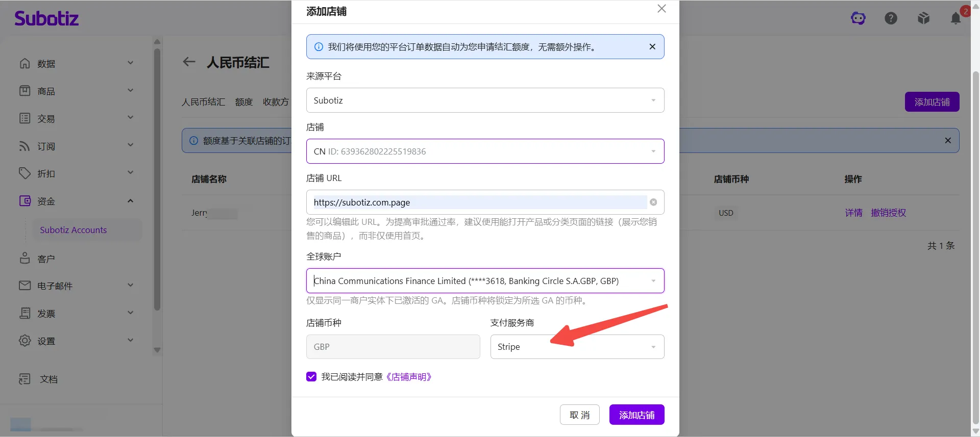Open 详情 for the Jerry store row

tap(853, 213)
